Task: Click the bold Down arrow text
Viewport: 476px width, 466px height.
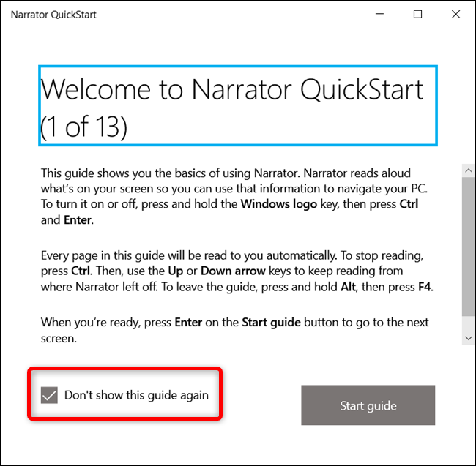Action: click(x=233, y=271)
